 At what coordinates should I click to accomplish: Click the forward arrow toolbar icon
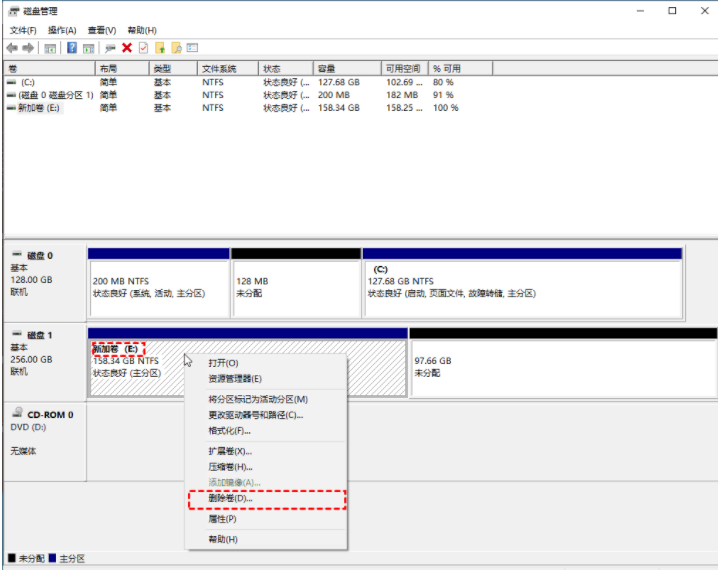tap(27, 48)
